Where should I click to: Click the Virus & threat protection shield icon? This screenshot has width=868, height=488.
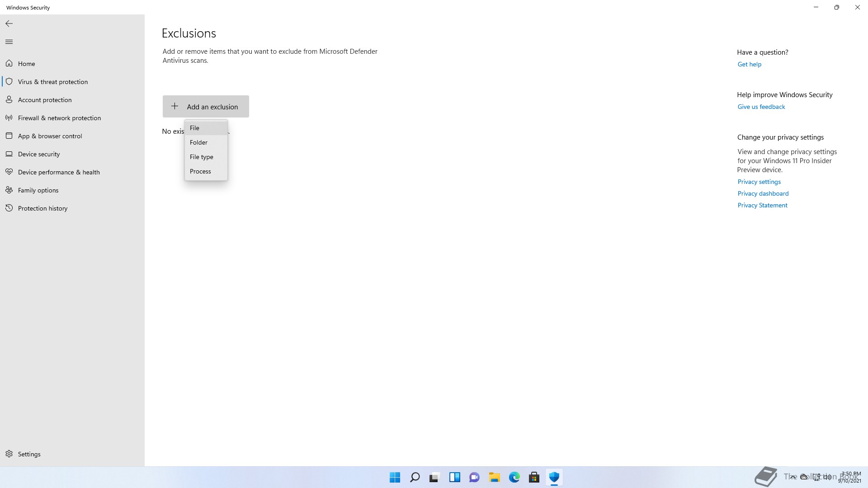coord(9,81)
